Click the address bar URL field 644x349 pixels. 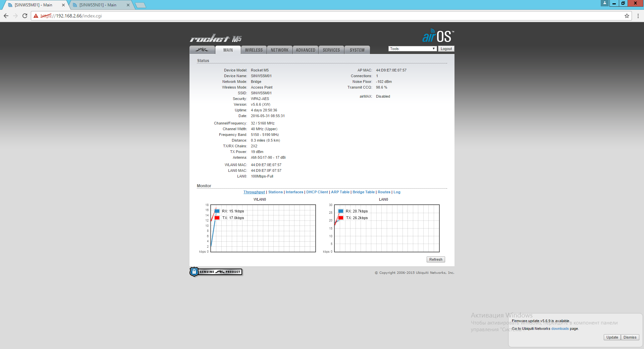click(x=302, y=16)
